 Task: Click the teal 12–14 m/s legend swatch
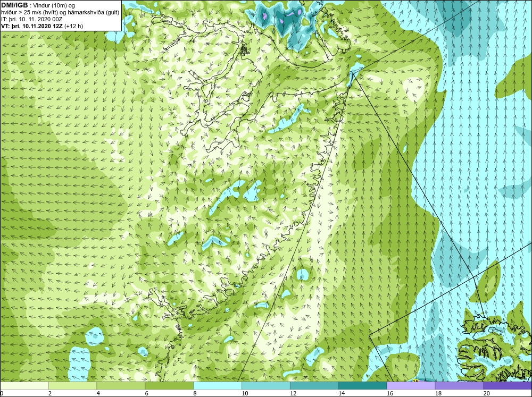pyautogui.click(x=314, y=386)
